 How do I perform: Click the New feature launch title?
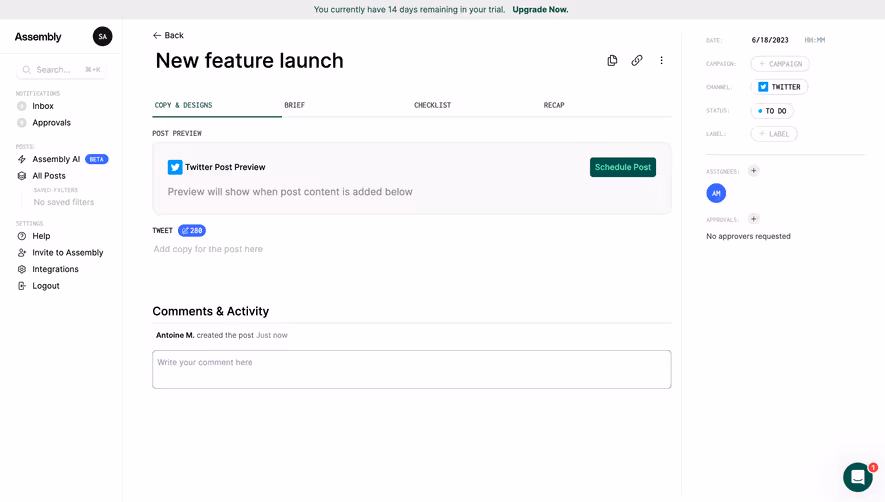tap(249, 60)
